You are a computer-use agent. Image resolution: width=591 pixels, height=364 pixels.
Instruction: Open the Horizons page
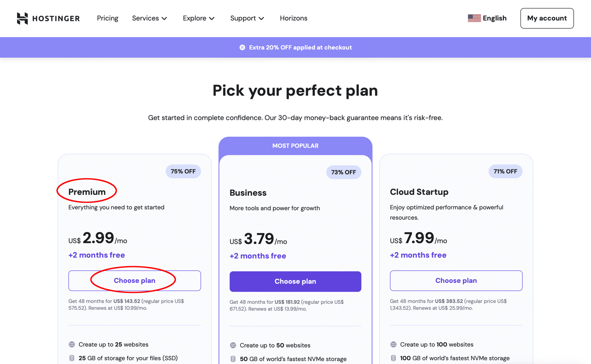pos(293,18)
